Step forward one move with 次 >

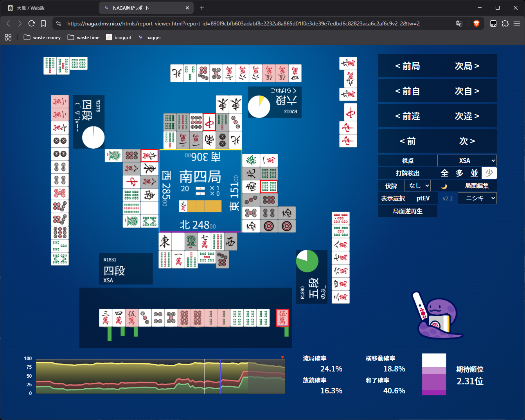[467, 141]
